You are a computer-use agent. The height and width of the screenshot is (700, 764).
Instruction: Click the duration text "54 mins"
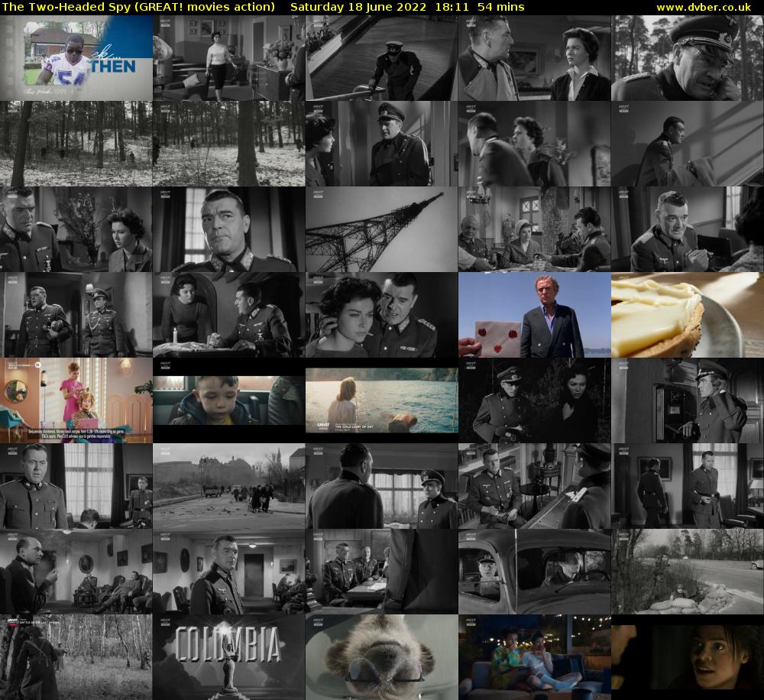(x=501, y=8)
